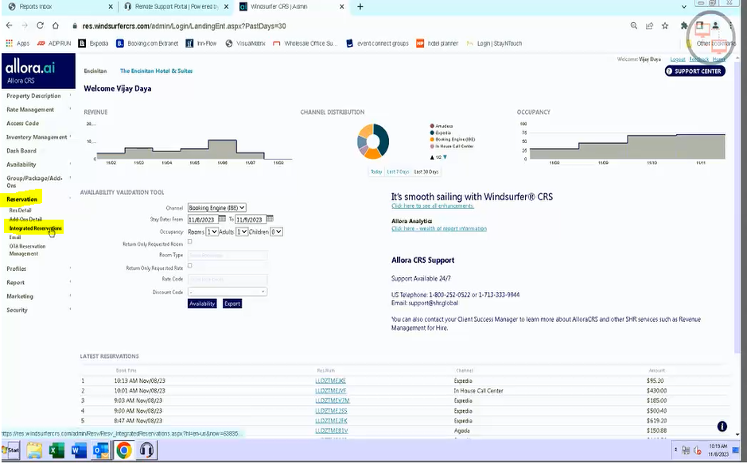Open browser home page icon
The image size is (748, 464).
point(55,26)
